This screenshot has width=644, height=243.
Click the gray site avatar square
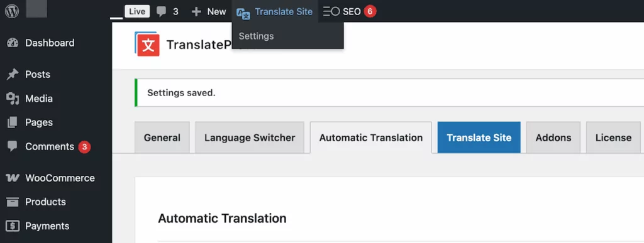coord(36,9)
